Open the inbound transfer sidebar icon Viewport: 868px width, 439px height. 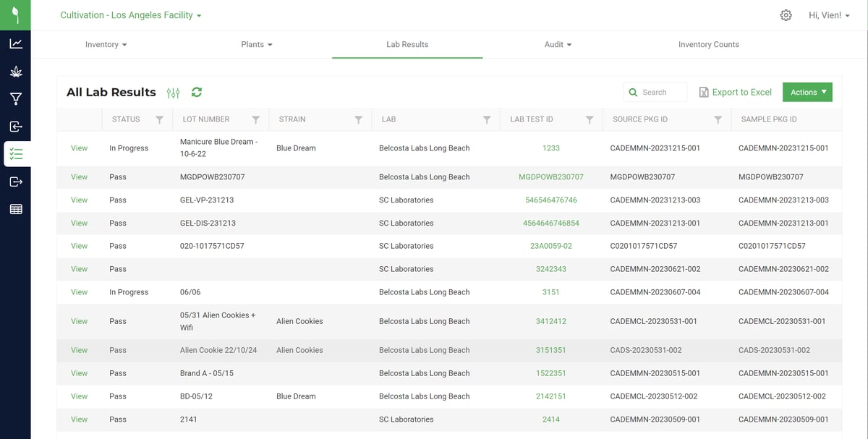(15, 126)
